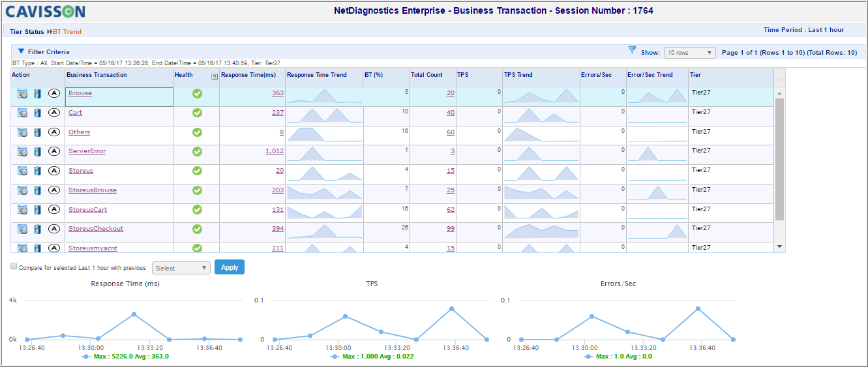Open the Select comparison period dropdown
This screenshot has width=868, height=367.
point(181,268)
